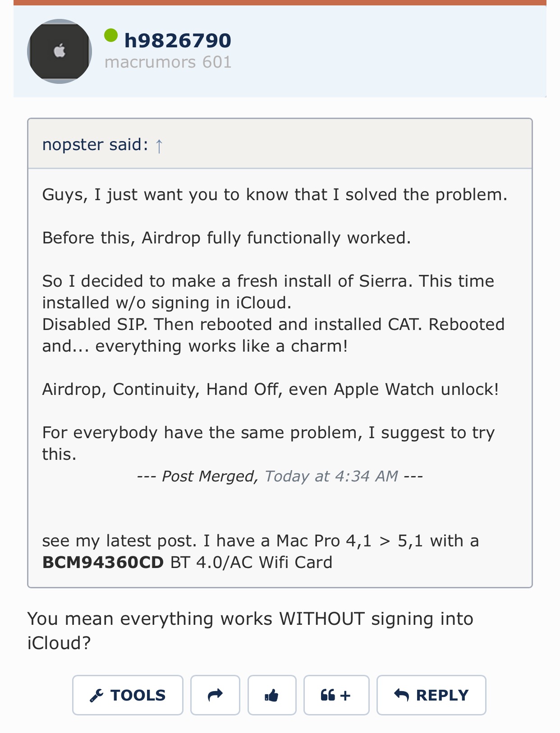Viewport: 560px width, 733px height.
Task: Open h9826790's Apple logo avatar
Action: pos(60,51)
